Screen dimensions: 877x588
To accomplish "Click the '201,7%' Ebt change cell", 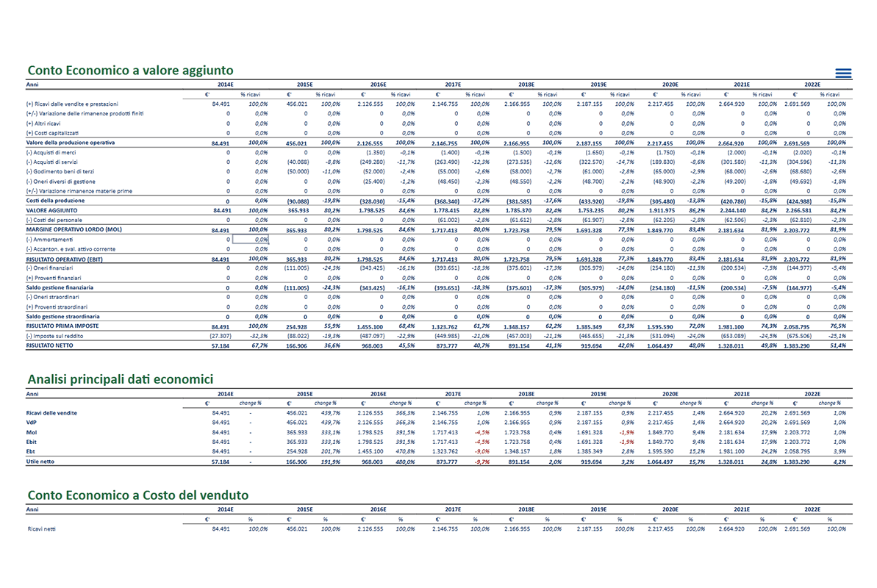I will pos(330,451).
